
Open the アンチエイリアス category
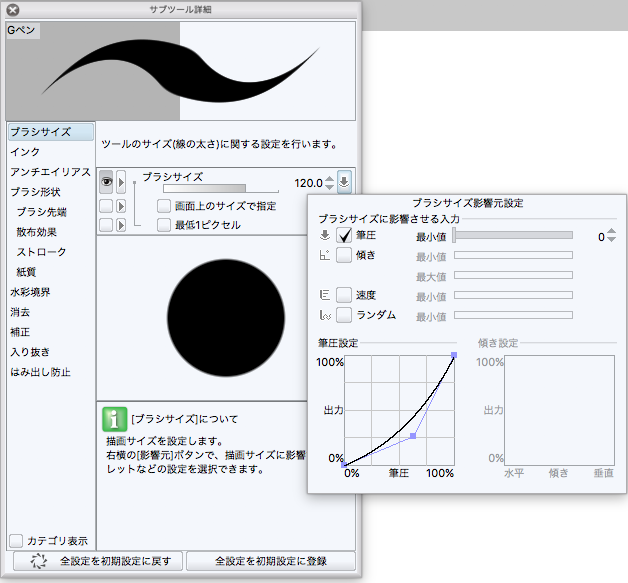(50, 172)
